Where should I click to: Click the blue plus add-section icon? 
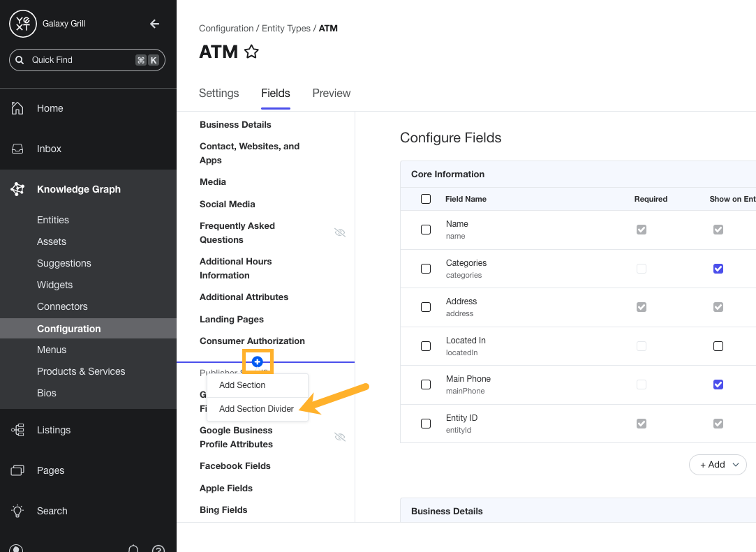(258, 361)
